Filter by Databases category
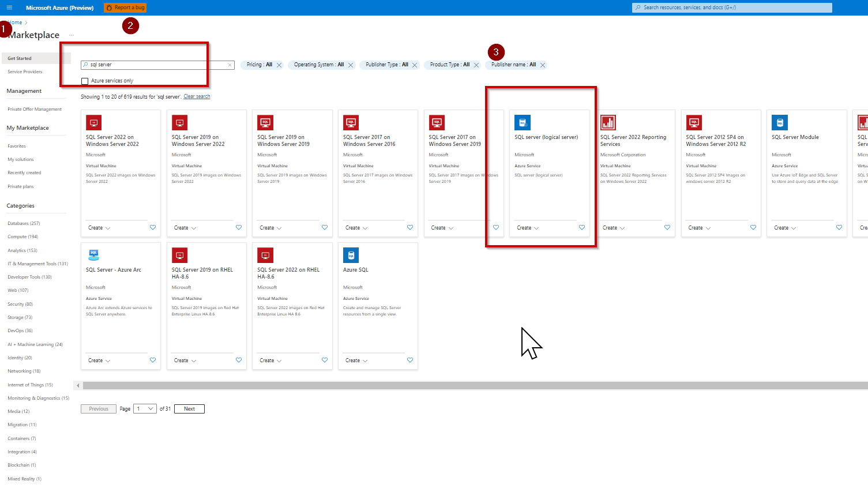The height and width of the screenshot is (496, 868). pos(24,223)
